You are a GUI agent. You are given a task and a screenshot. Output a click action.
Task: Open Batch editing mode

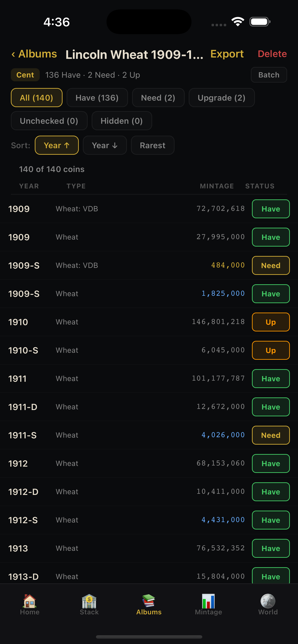(269, 75)
